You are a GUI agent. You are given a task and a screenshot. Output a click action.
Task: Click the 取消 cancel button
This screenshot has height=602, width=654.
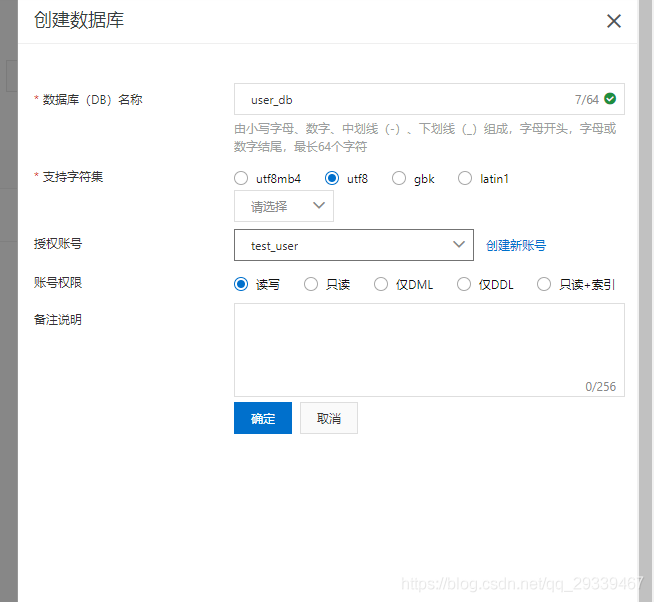tap(329, 418)
